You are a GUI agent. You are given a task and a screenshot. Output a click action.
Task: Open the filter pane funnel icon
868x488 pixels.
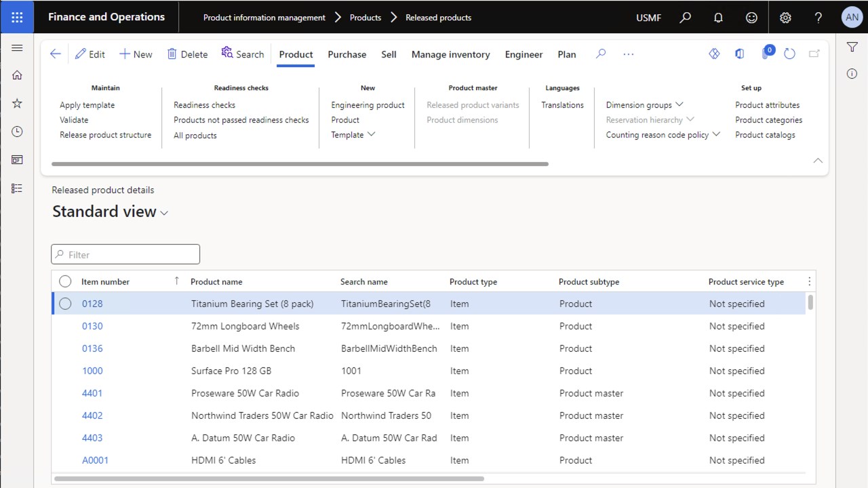tap(852, 47)
